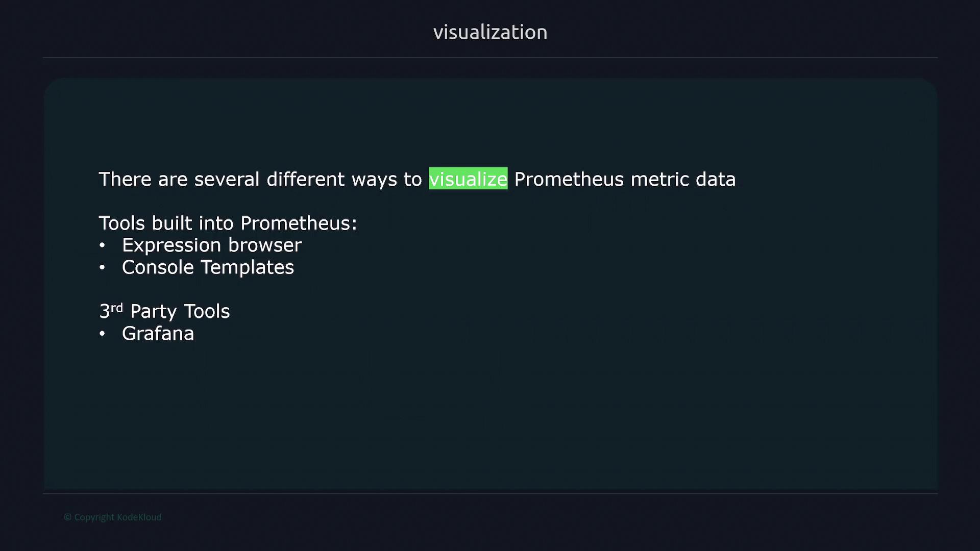This screenshot has width=980, height=551.
Task: Click the copyright symbol in the footer
Action: point(67,517)
